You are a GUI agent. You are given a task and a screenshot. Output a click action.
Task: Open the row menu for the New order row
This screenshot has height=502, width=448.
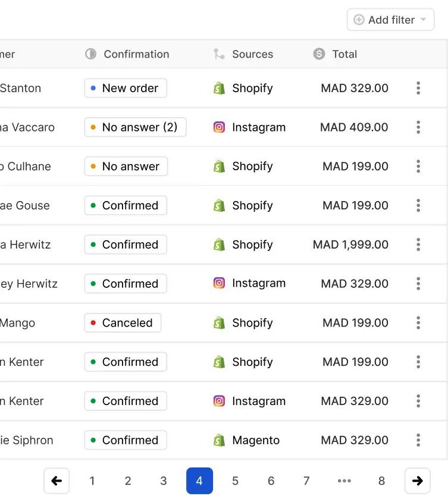tap(418, 88)
